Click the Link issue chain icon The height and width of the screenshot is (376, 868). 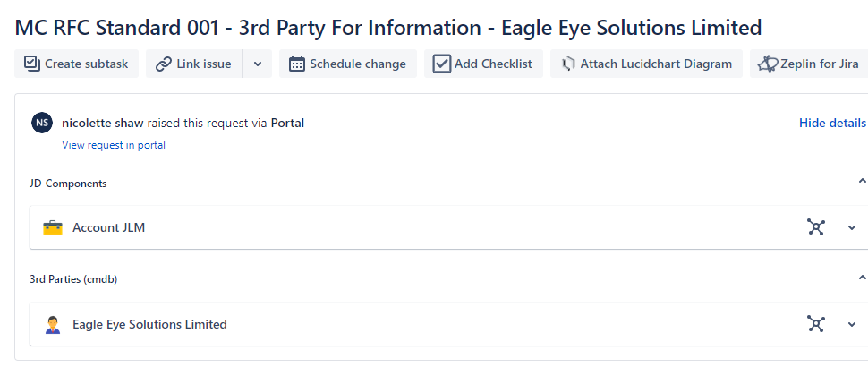(x=163, y=64)
